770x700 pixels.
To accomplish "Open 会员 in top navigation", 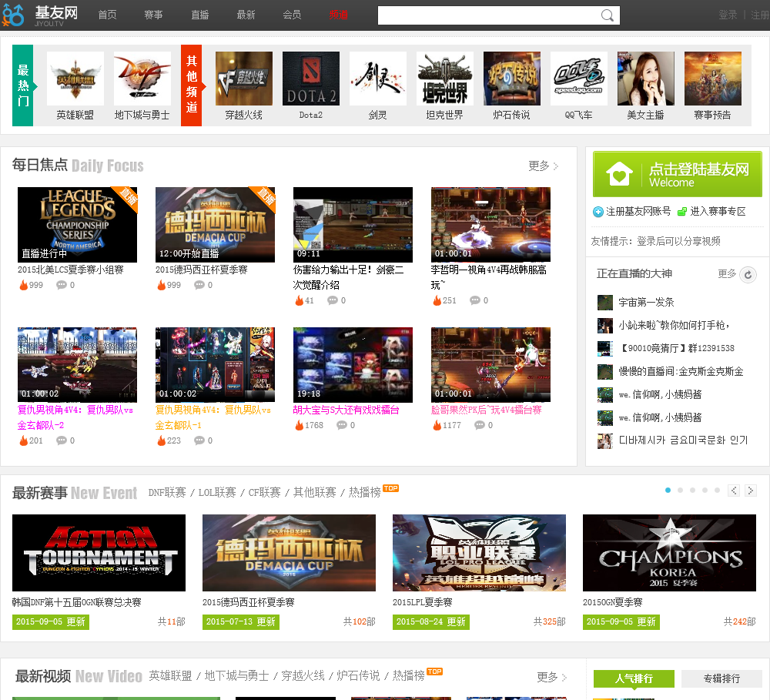I will [x=292, y=15].
